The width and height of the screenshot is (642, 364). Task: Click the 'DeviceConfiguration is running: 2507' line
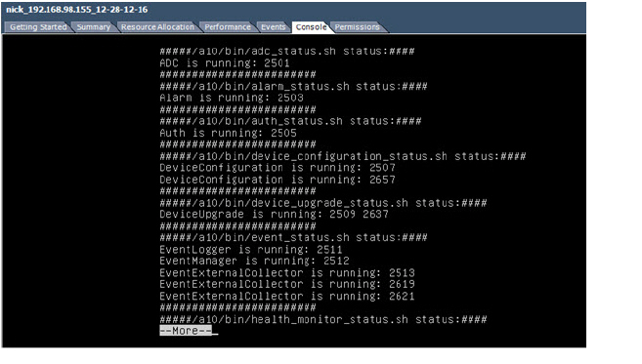[x=278, y=168]
